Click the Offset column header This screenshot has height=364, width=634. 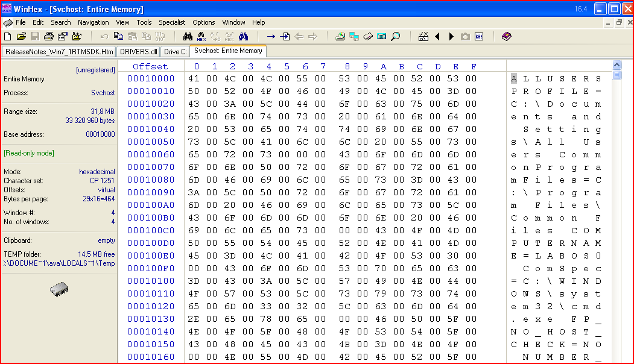pos(150,66)
